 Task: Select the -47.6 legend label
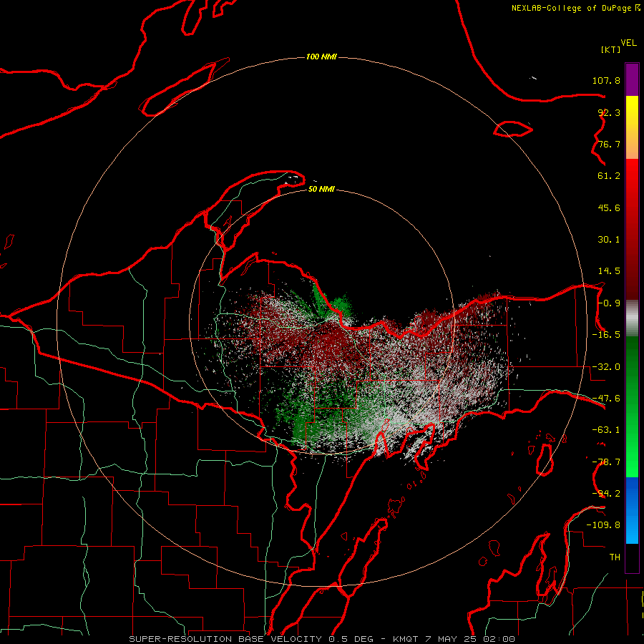click(606, 399)
